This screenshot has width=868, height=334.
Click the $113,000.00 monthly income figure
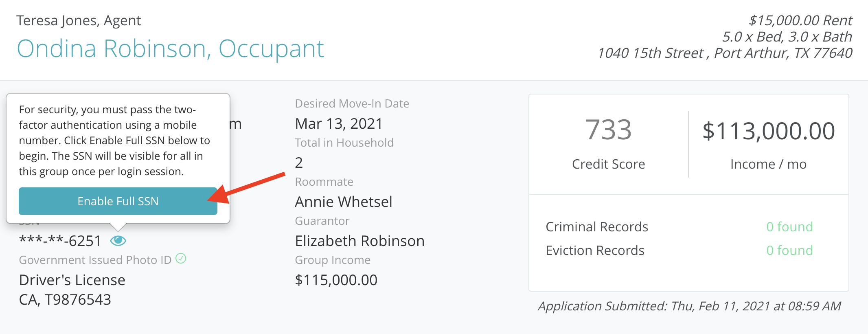click(768, 131)
